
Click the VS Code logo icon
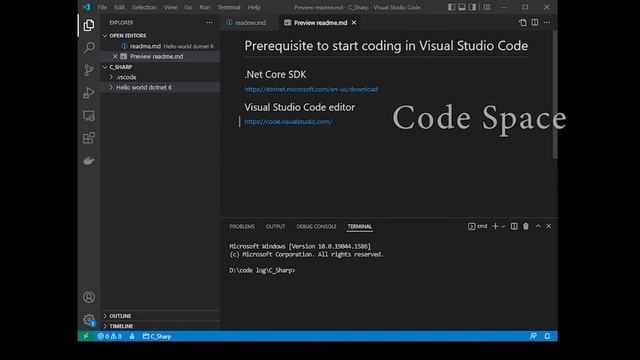point(87,7)
